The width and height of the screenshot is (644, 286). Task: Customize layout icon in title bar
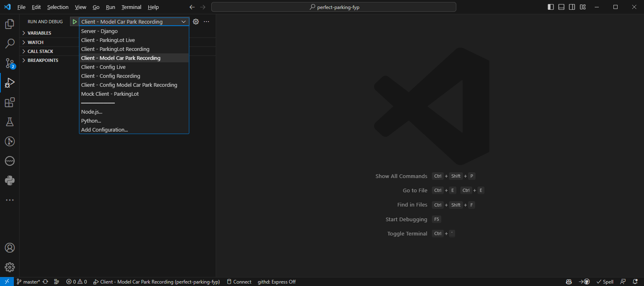(x=583, y=7)
